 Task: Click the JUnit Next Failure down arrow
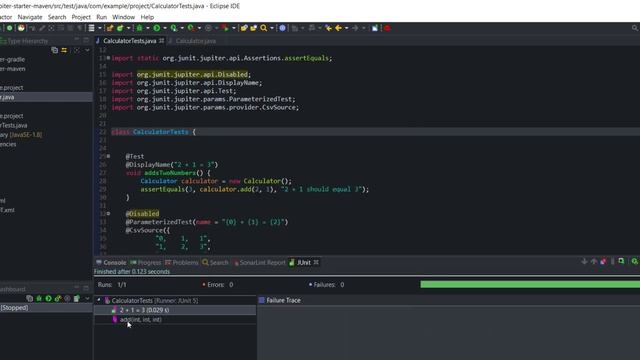coord(584,261)
